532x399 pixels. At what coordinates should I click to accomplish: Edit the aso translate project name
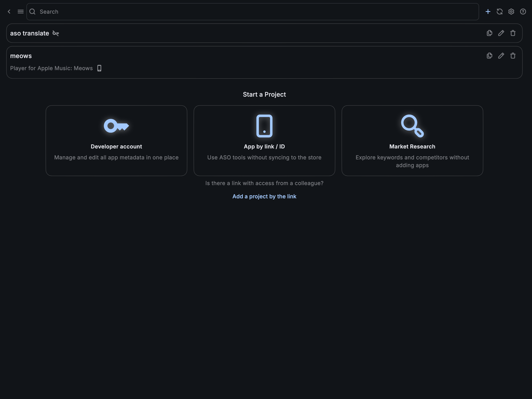(x=501, y=33)
